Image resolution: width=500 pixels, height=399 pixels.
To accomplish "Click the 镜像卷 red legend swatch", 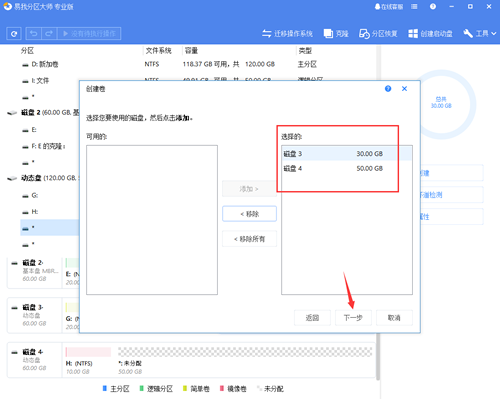I will click(x=222, y=388).
